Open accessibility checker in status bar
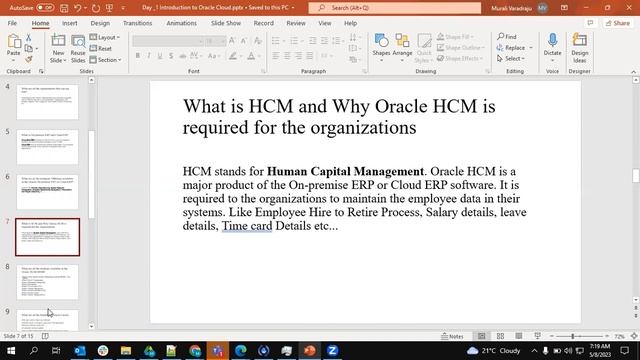 pyautogui.click(x=45, y=336)
